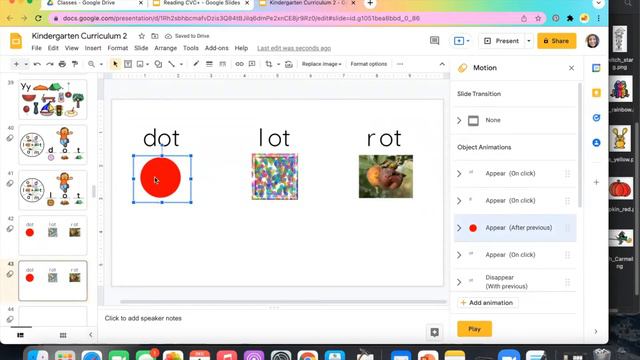Expand the Disappear (With previous) animation
The height and width of the screenshot is (360, 640).
(x=459, y=282)
